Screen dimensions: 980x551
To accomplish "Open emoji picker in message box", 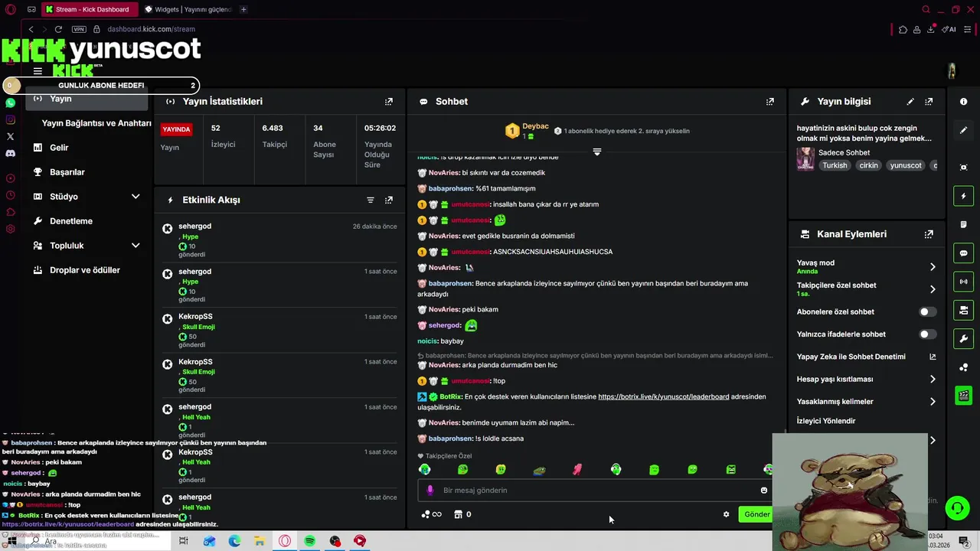I will click(764, 491).
